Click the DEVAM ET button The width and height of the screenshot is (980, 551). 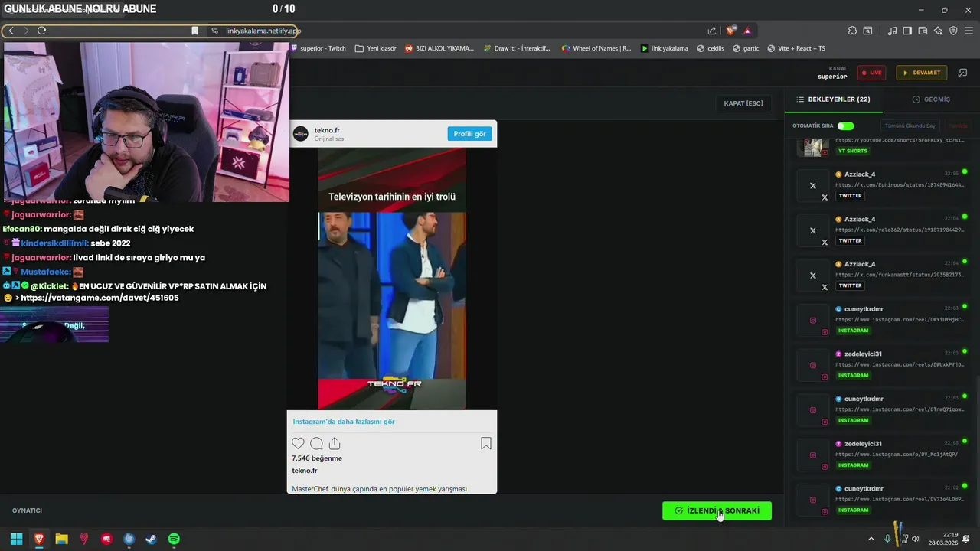point(922,73)
